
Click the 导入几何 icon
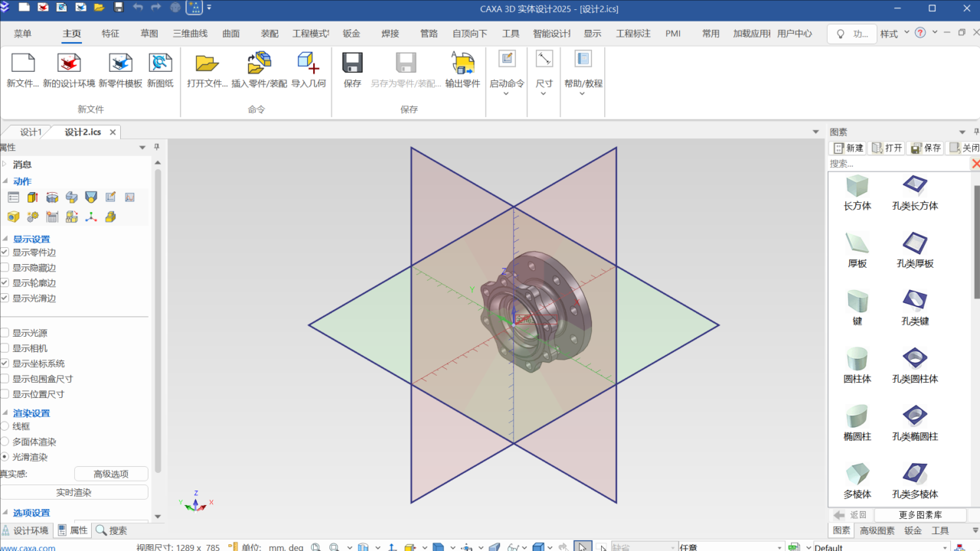[309, 63]
